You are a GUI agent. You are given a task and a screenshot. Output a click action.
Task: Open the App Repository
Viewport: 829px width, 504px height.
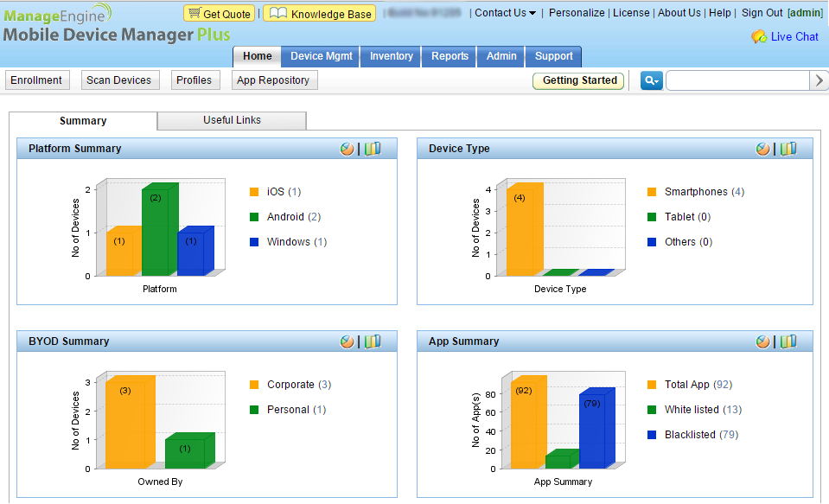pos(273,80)
